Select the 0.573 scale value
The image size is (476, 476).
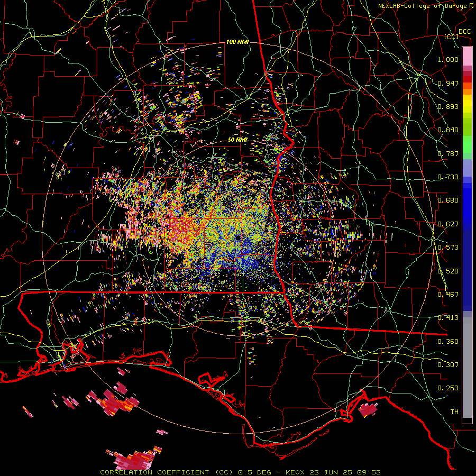(448, 248)
